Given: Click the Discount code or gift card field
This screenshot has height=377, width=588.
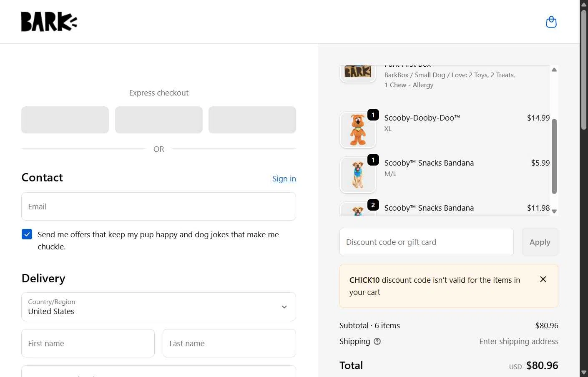Looking at the screenshot, I should 426,242.
